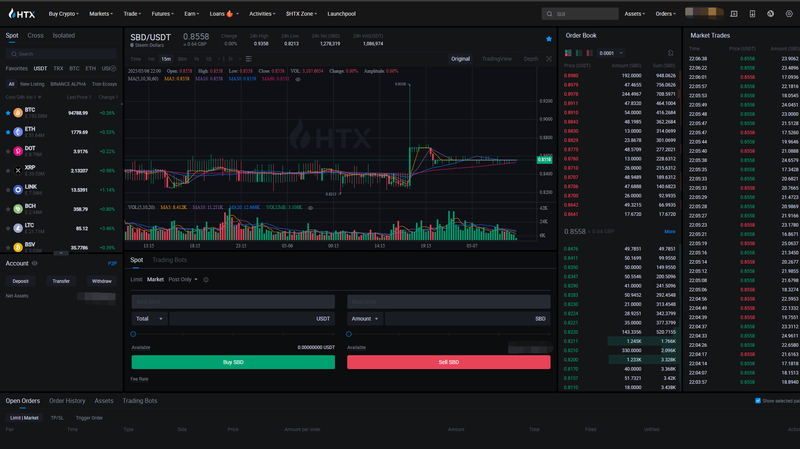Click the Transfer button
The image size is (800, 449).
61,281
